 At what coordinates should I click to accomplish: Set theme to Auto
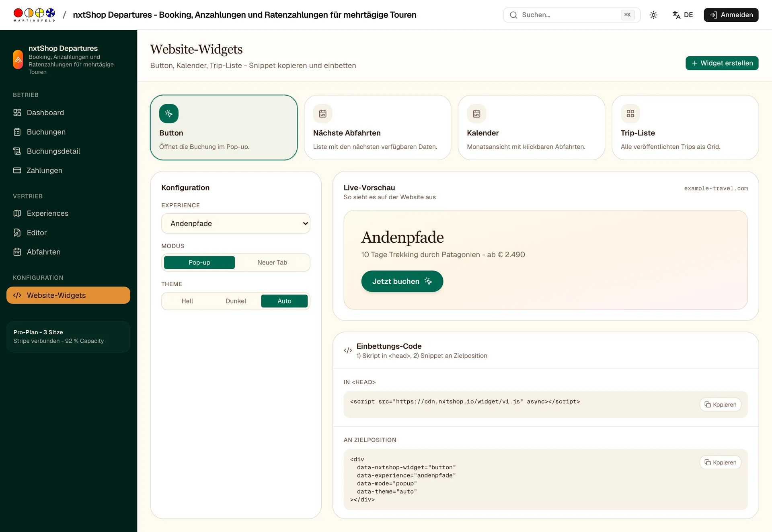click(x=284, y=301)
